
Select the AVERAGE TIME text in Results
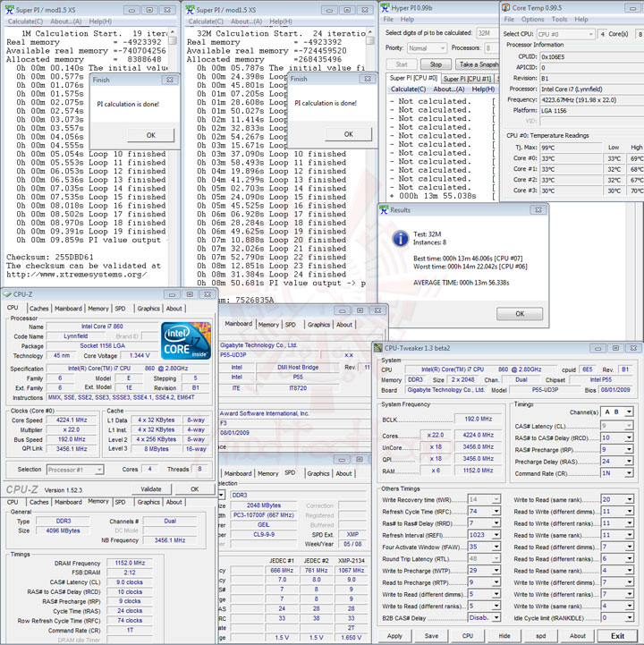(461, 283)
